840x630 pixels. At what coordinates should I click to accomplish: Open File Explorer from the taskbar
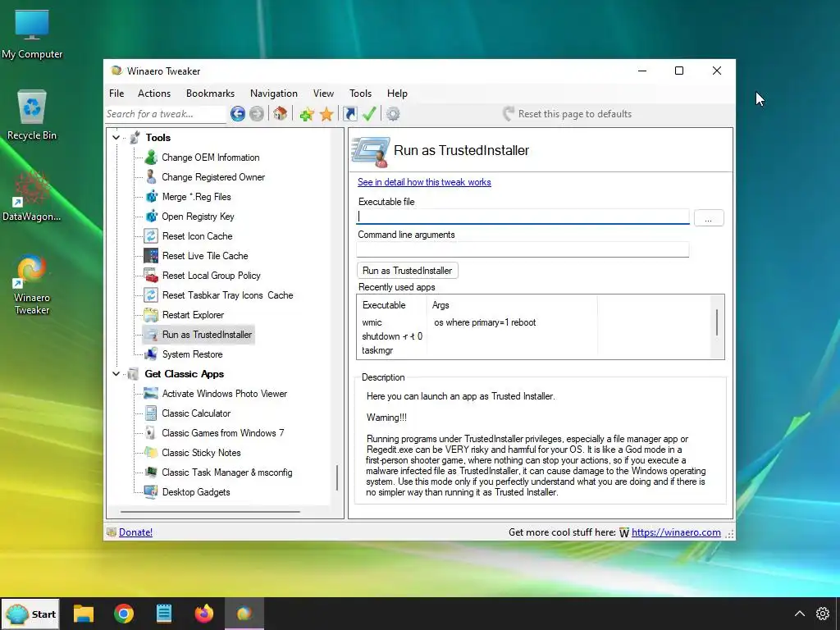84,614
